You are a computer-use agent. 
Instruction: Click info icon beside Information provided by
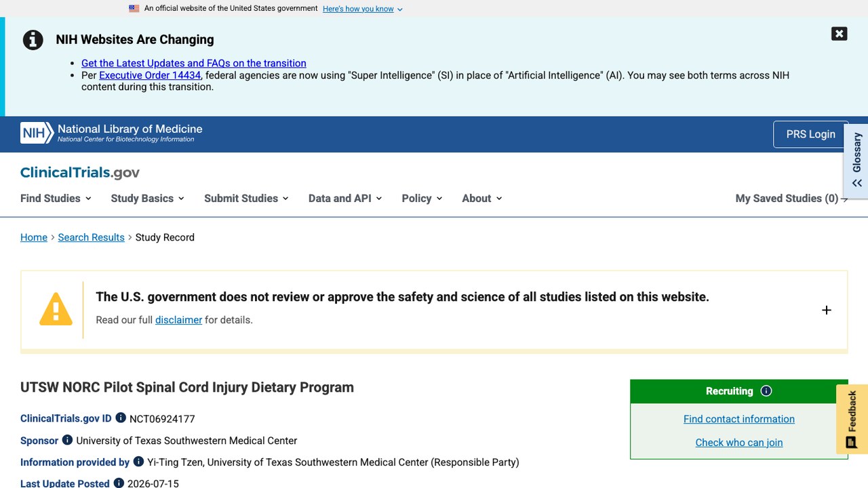click(x=138, y=462)
